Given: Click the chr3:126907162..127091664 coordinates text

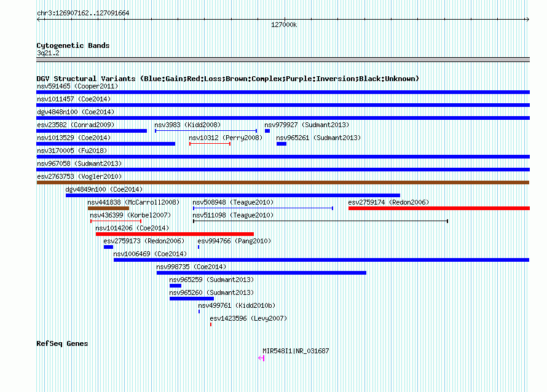Looking at the screenshot, I should pyautogui.click(x=83, y=13).
